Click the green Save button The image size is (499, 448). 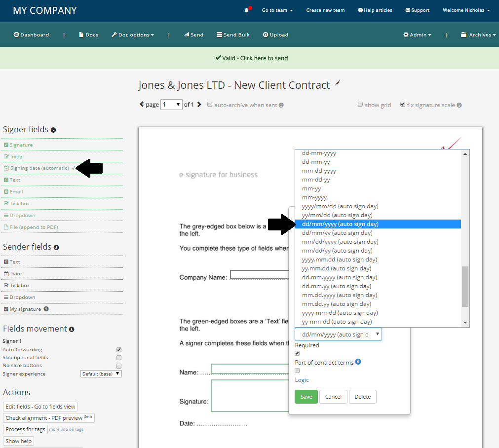pyautogui.click(x=306, y=397)
